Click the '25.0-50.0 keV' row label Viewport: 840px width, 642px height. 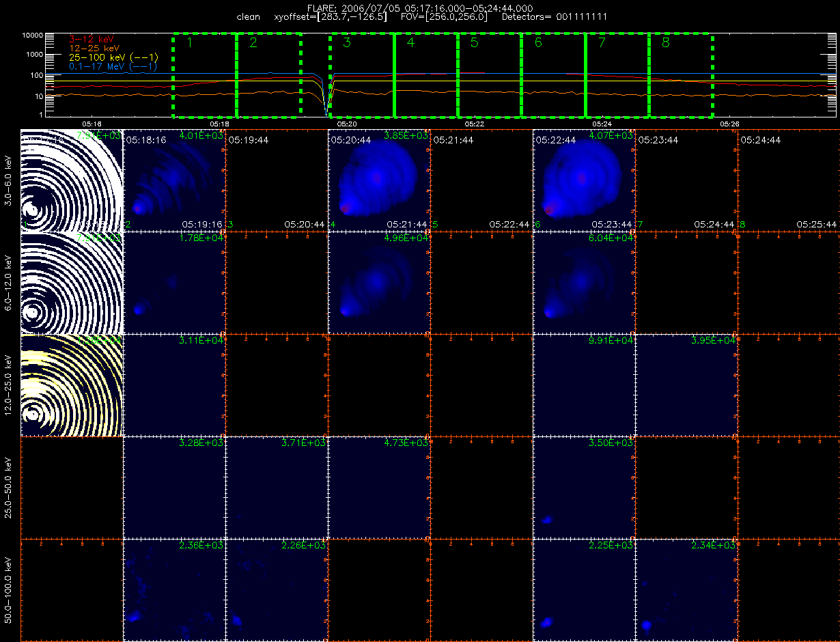tap(8, 488)
